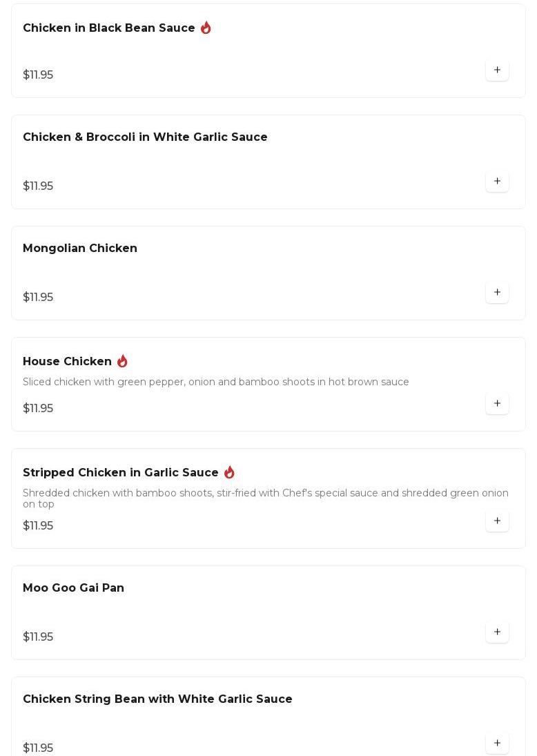Screen dimensions: 537x756
Task: Open the Mongolian Chicken item title
Action: point(80,249)
